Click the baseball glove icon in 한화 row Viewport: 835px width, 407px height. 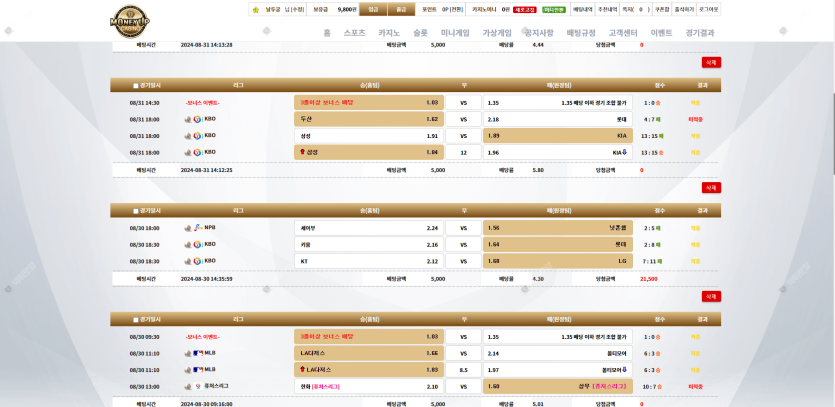[x=187, y=386]
